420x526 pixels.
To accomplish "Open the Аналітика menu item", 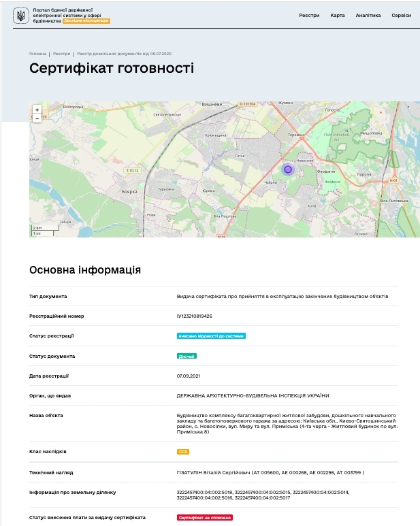I will 368,16.
